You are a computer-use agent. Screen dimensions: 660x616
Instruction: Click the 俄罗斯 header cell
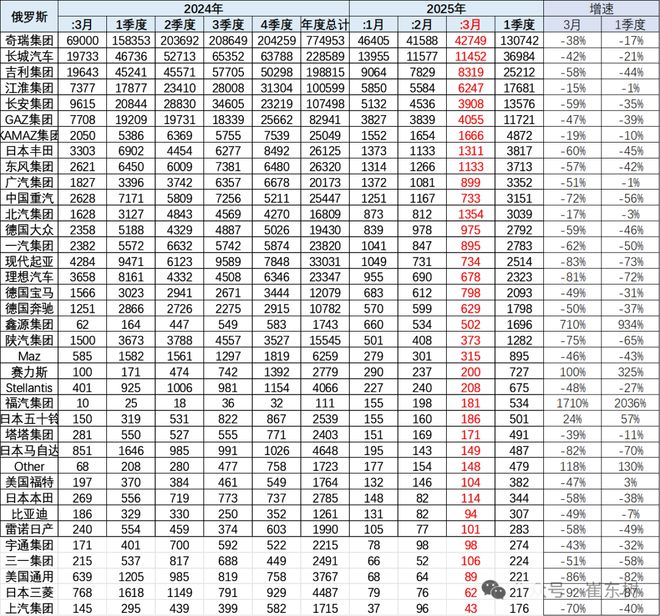pyautogui.click(x=29, y=16)
